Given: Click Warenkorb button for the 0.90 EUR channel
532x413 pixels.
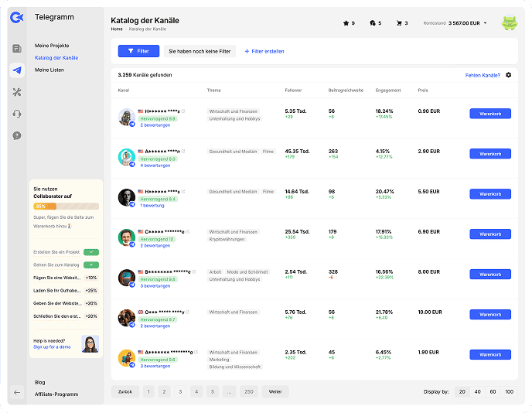Looking at the screenshot, I should point(490,114).
